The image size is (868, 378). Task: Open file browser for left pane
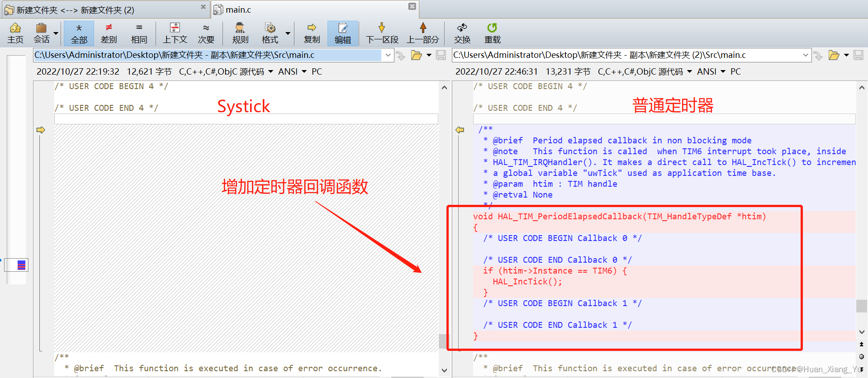point(416,55)
